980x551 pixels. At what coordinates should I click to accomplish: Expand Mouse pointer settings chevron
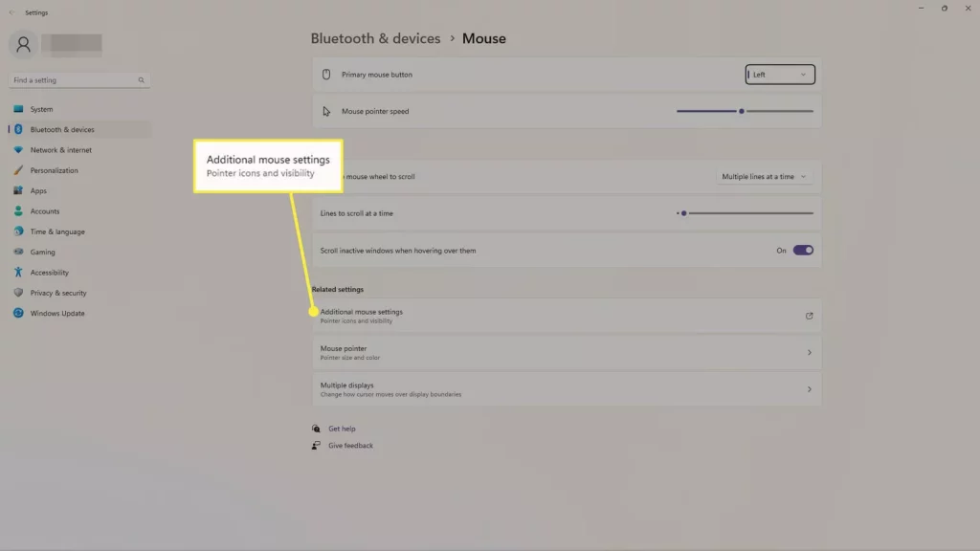(809, 352)
